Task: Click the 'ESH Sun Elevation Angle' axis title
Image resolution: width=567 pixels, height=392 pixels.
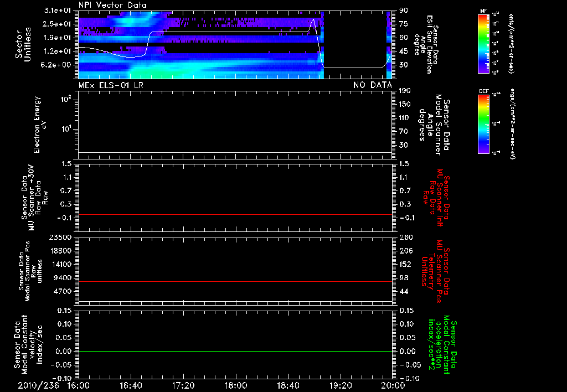Action: click(426, 44)
